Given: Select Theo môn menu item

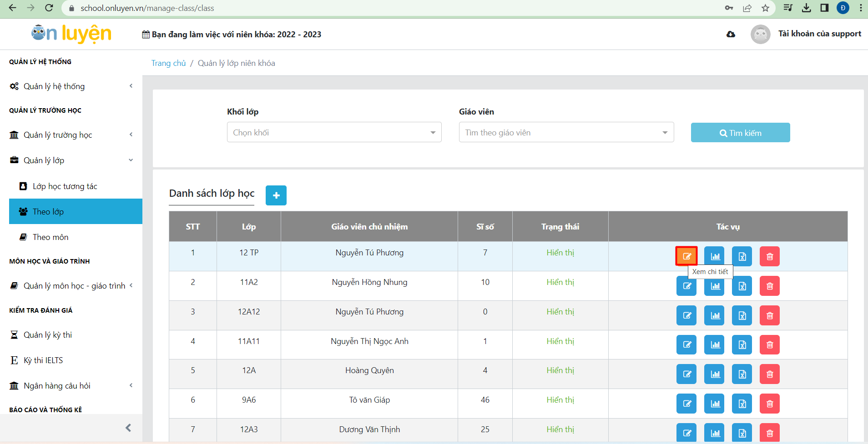Looking at the screenshot, I should pos(50,237).
